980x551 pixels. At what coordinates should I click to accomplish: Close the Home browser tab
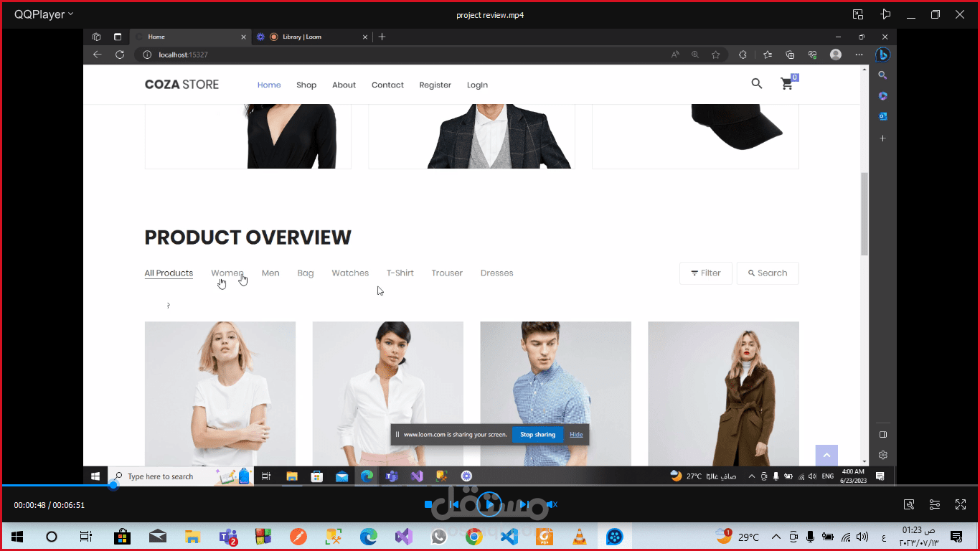tap(243, 37)
